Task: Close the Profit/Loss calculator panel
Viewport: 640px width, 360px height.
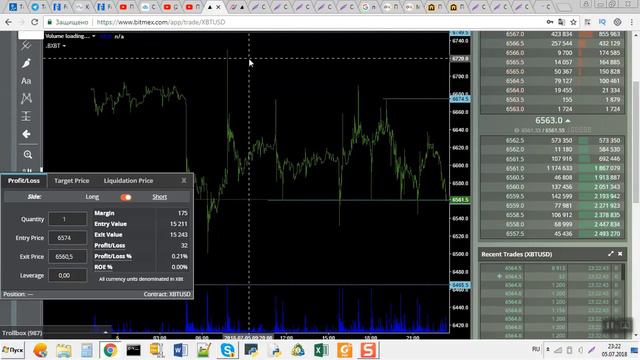Action: (x=184, y=180)
